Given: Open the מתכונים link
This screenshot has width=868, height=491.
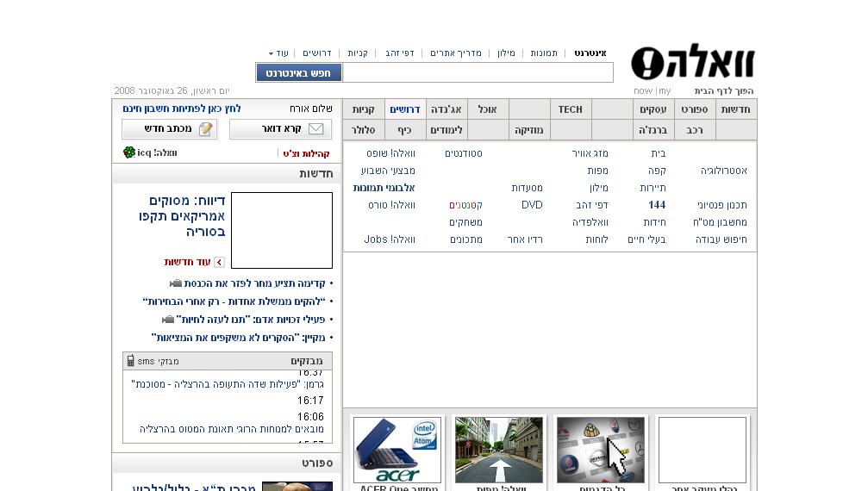Looking at the screenshot, I should coord(466,239).
